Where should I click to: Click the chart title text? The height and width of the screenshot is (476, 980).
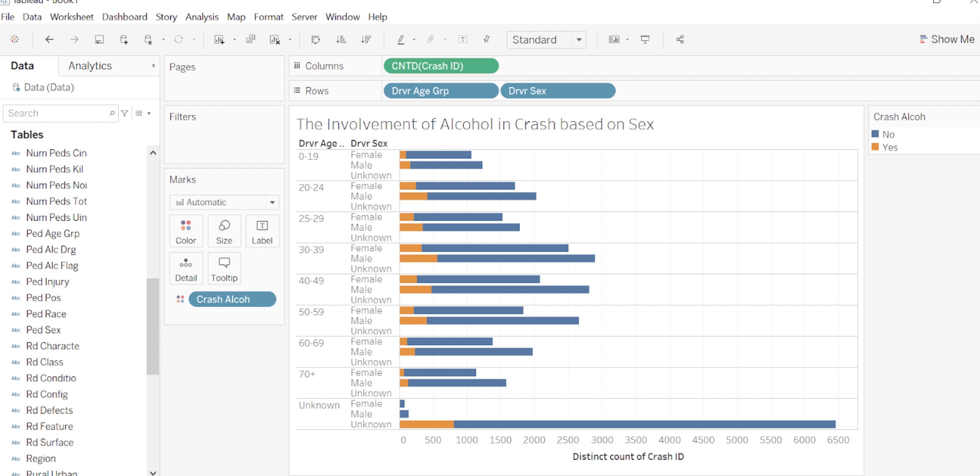point(475,124)
